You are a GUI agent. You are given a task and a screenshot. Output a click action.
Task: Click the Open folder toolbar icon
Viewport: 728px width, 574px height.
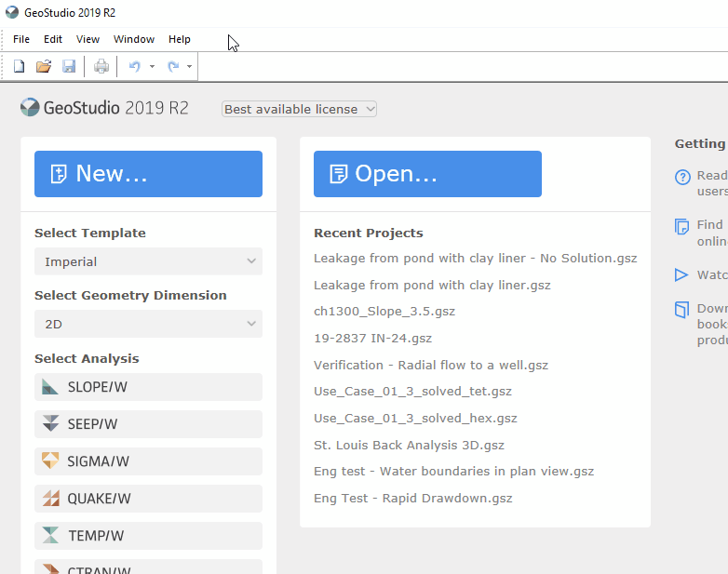[x=44, y=66]
